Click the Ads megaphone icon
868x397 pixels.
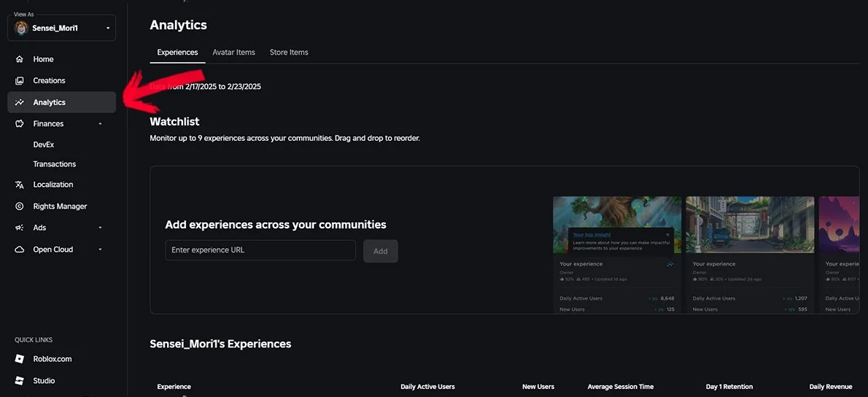[x=20, y=228]
